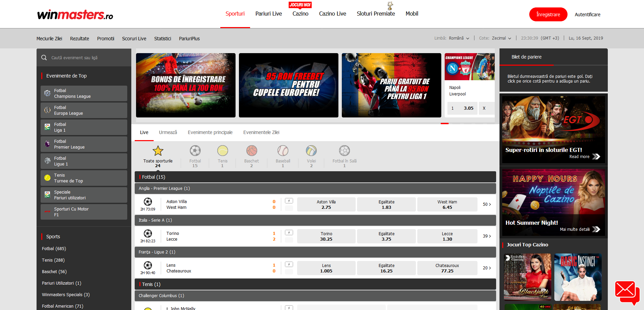Select the Toate sporturile star icon
Viewport: 644px width, 310px height.
(x=158, y=151)
